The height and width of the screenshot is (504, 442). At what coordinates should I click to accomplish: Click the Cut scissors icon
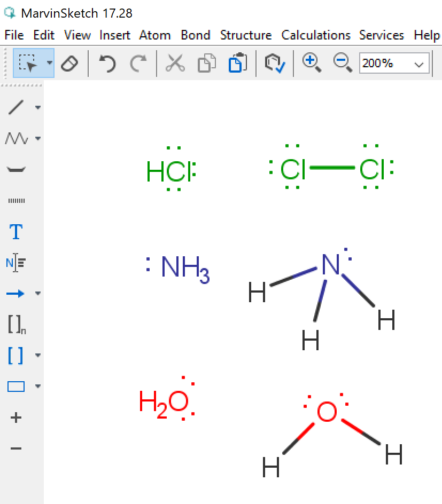pos(174,64)
